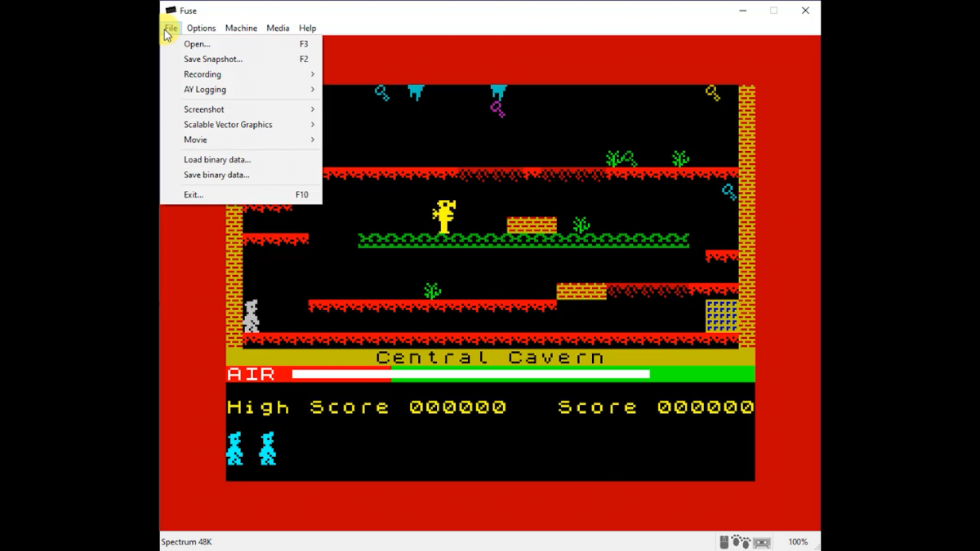Expand the Recording submenu

point(202,74)
